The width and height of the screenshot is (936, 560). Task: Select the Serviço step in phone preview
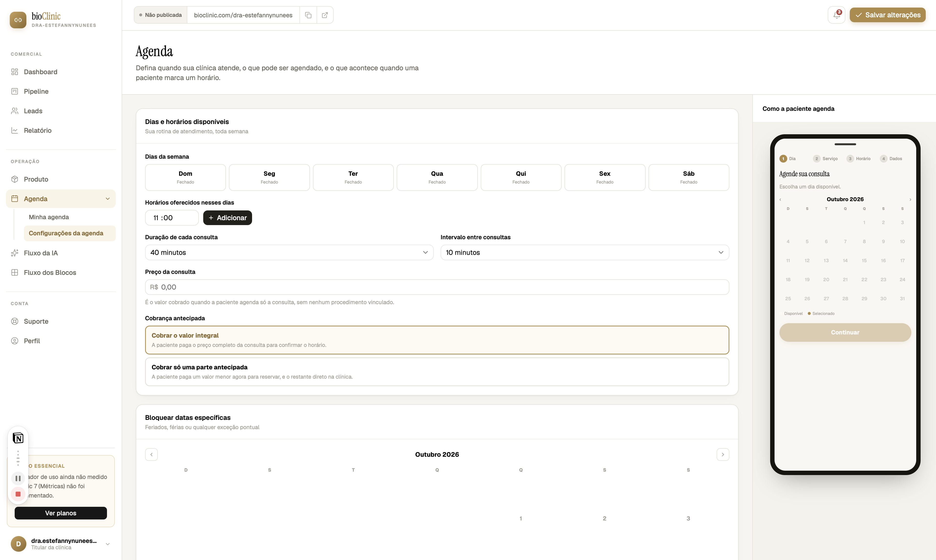[825, 158]
